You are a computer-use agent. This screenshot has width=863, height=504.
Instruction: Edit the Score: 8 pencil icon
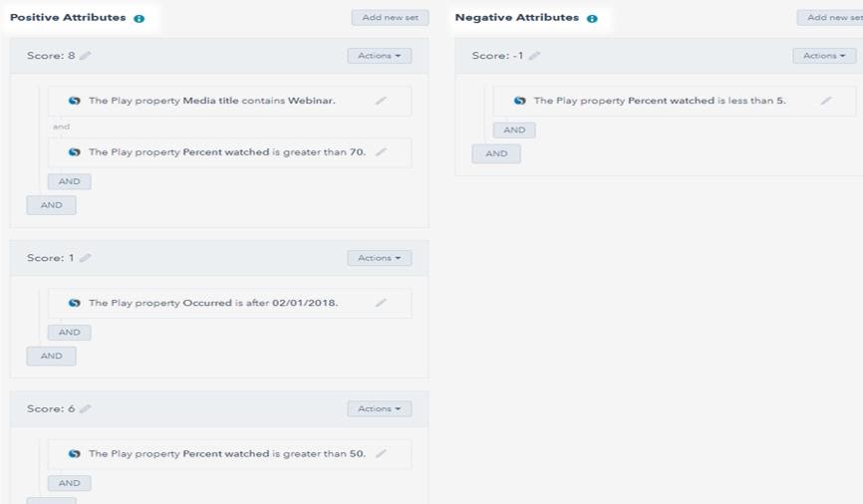point(86,56)
